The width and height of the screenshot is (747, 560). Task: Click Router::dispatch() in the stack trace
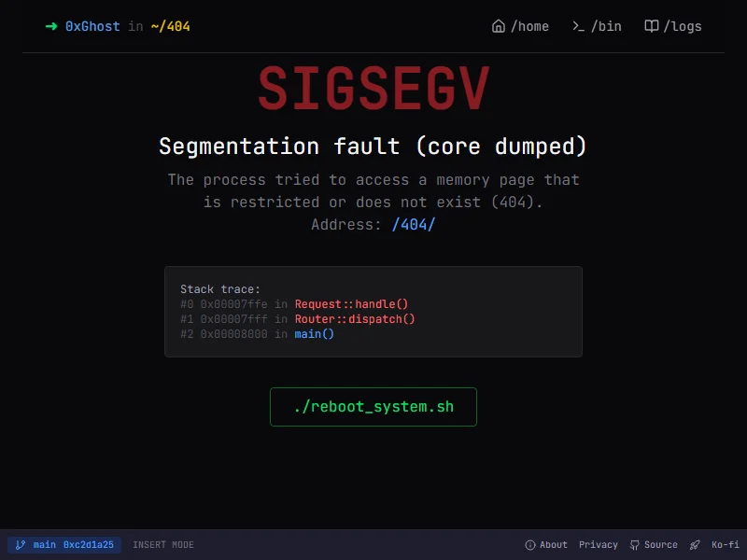coord(355,319)
